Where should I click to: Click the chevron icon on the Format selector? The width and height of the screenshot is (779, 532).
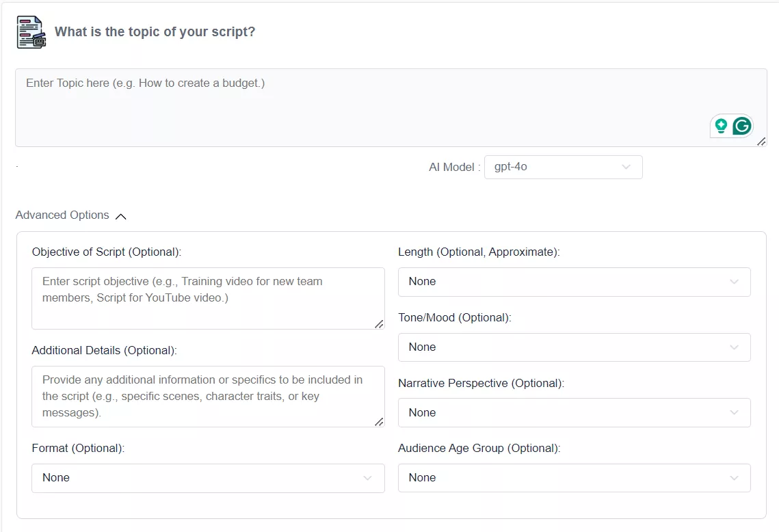368,478
